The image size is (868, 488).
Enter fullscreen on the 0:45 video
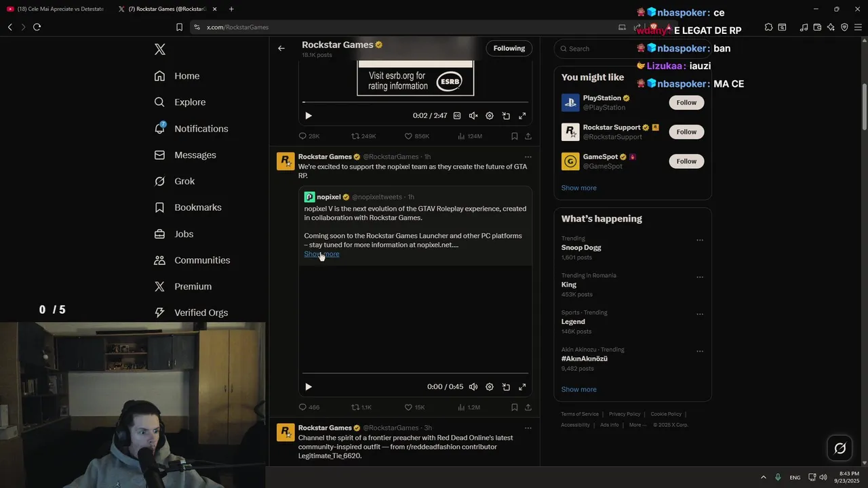point(522,387)
